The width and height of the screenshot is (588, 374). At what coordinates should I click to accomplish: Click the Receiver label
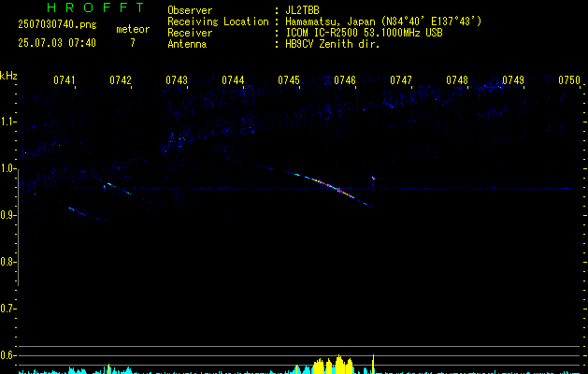(x=190, y=33)
